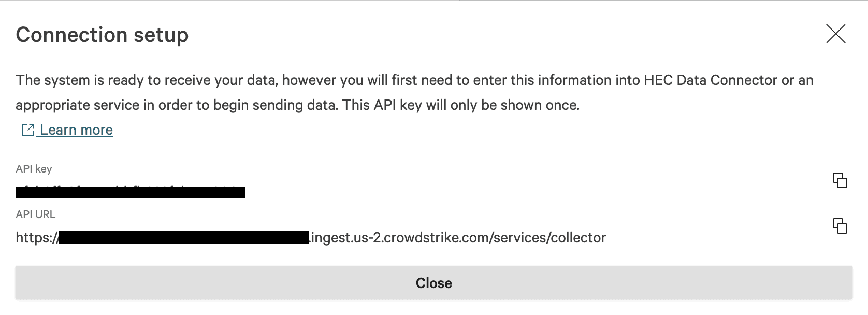Click the "only be shown once" warning text
The width and height of the screenshot is (868, 315).
coord(518,105)
